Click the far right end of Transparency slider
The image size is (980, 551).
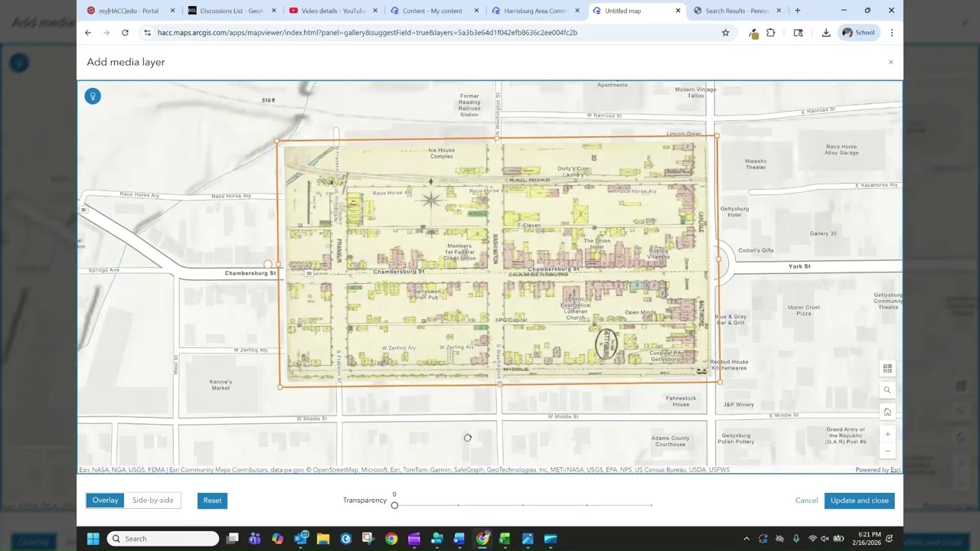coord(651,505)
